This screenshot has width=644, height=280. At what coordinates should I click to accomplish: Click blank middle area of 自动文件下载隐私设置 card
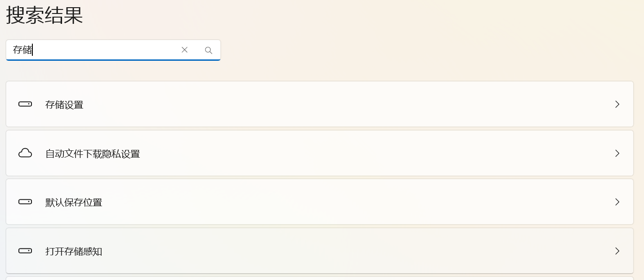coord(360,154)
